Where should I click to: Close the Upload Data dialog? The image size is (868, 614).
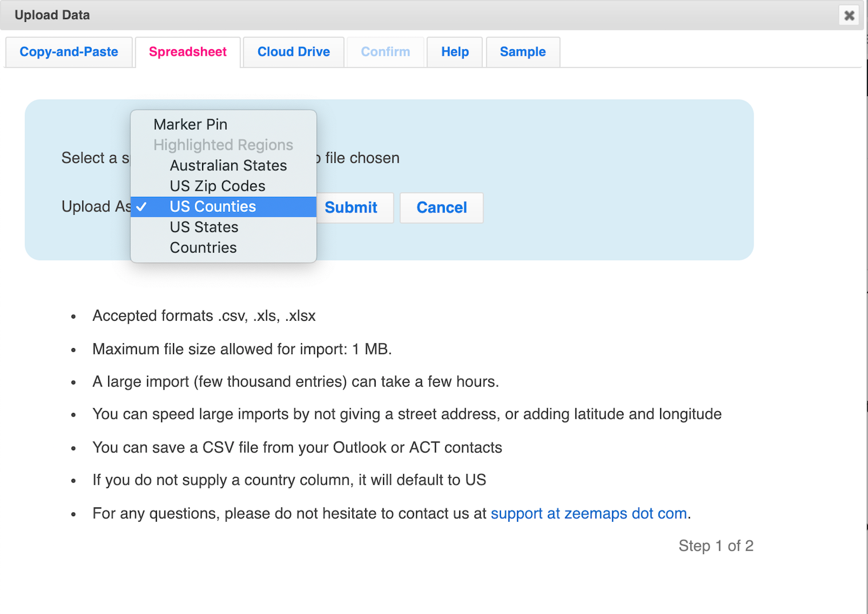click(849, 15)
